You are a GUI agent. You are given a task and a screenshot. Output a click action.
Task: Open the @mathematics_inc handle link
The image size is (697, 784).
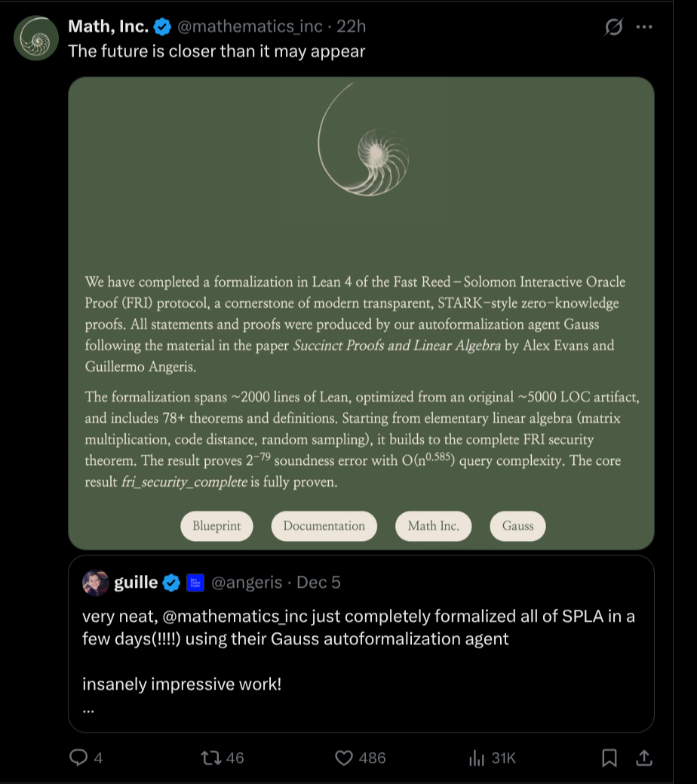(249, 27)
